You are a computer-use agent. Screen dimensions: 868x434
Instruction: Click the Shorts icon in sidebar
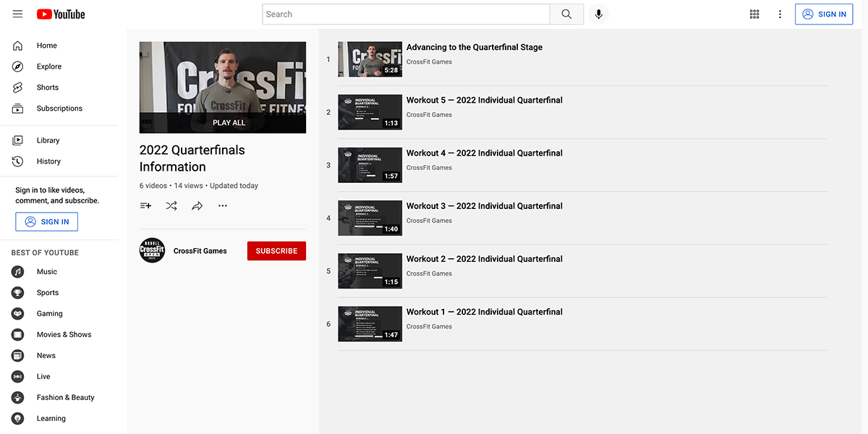click(x=18, y=88)
